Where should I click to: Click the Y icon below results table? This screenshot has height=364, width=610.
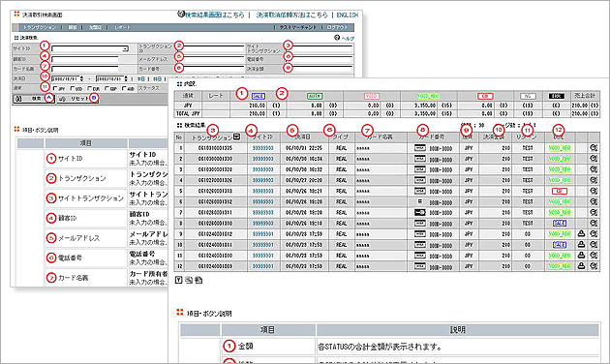178,280
